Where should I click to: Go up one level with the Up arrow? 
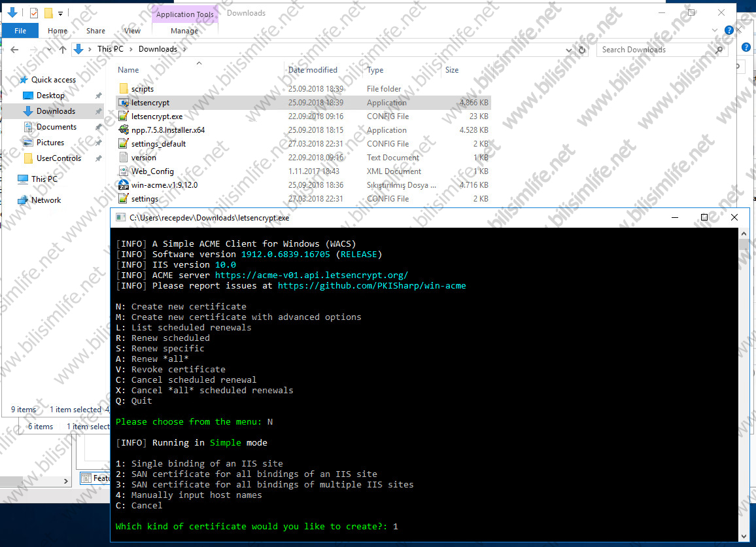coord(63,49)
